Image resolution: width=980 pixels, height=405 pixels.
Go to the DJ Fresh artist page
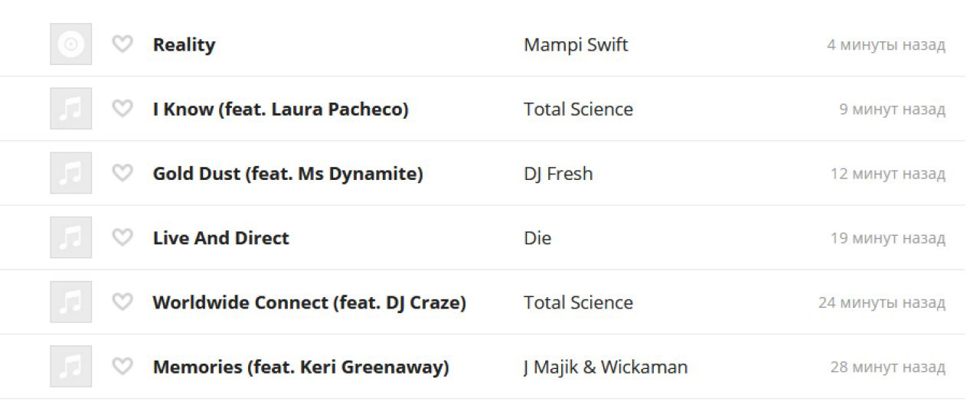tap(558, 174)
